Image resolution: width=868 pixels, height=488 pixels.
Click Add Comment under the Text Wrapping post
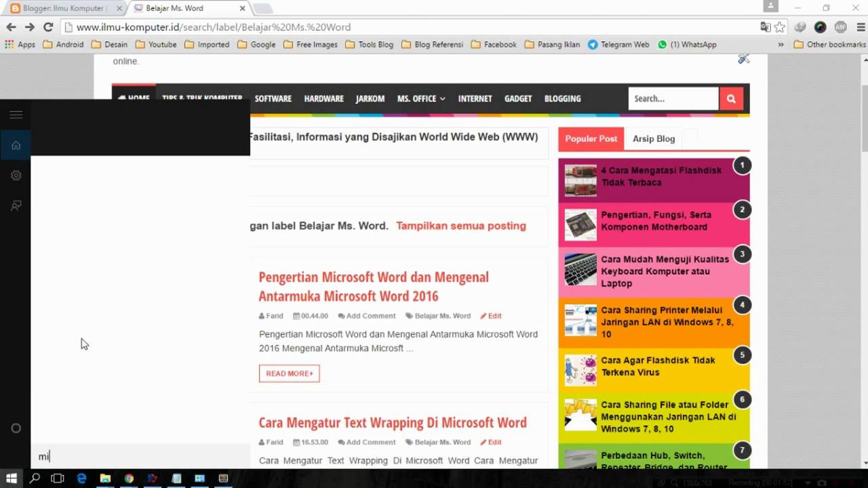tap(367, 442)
